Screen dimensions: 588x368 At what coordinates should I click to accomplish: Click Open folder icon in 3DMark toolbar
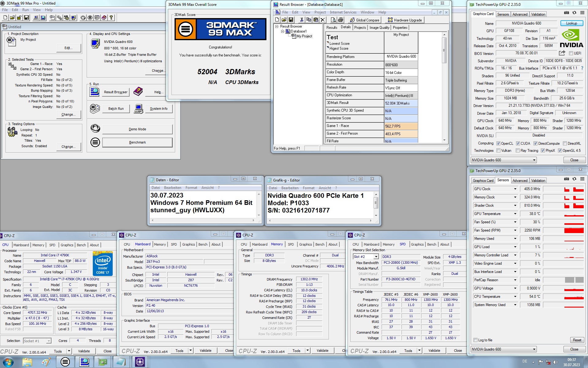point(12,18)
